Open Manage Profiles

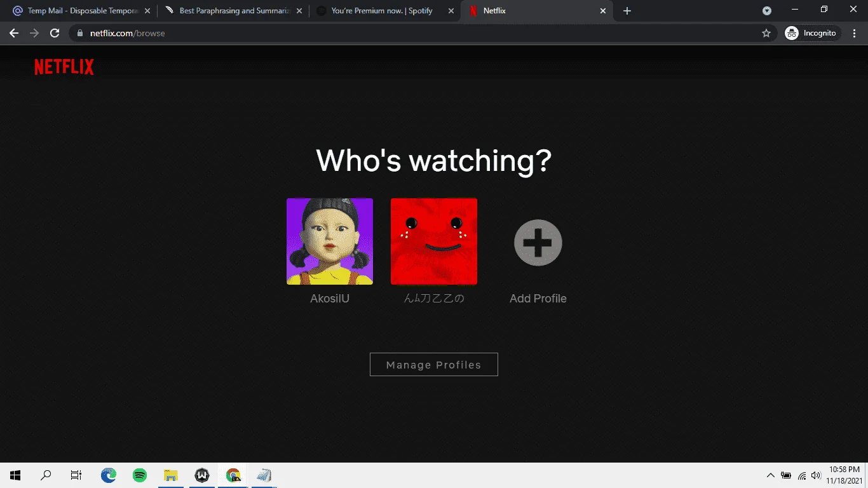(x=434, y=365)
